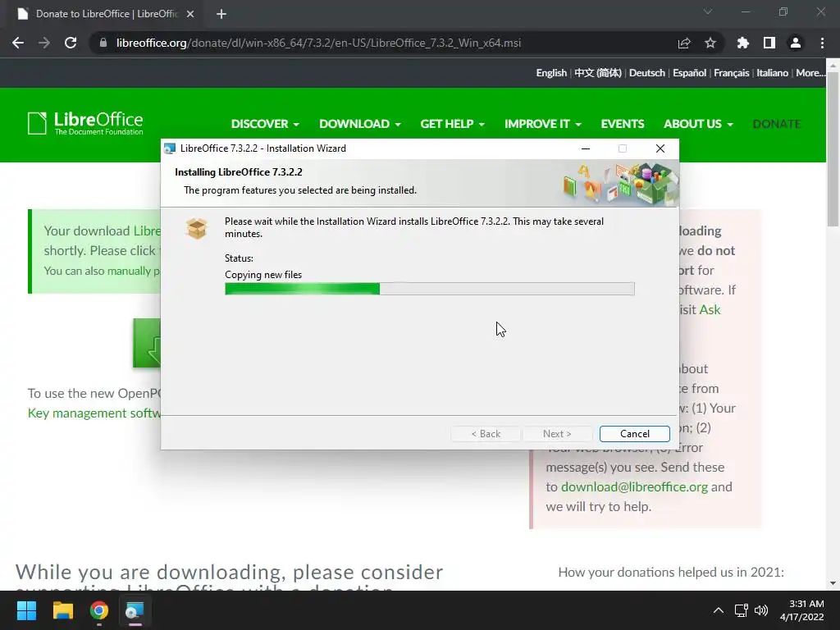Open the Extensions puzzle icon
Image resolution: width=840 pixels, height=630 pixels.
click(742, 43)
